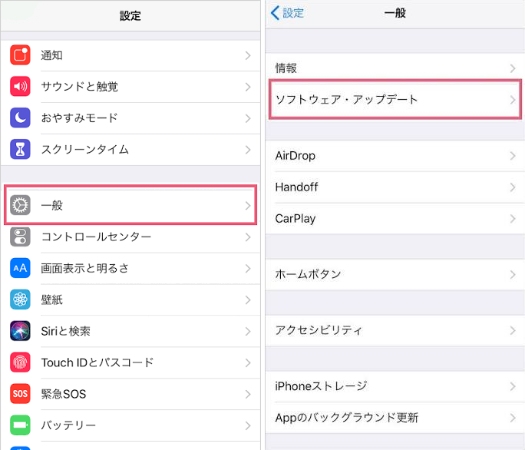
Task: Tap 緊急SOS row chevron
Action: pyautogui.click(x=248, y=394)
